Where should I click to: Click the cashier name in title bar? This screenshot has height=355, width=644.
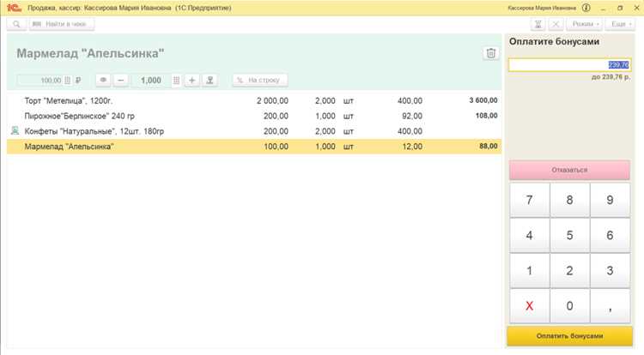click(542, 8)
